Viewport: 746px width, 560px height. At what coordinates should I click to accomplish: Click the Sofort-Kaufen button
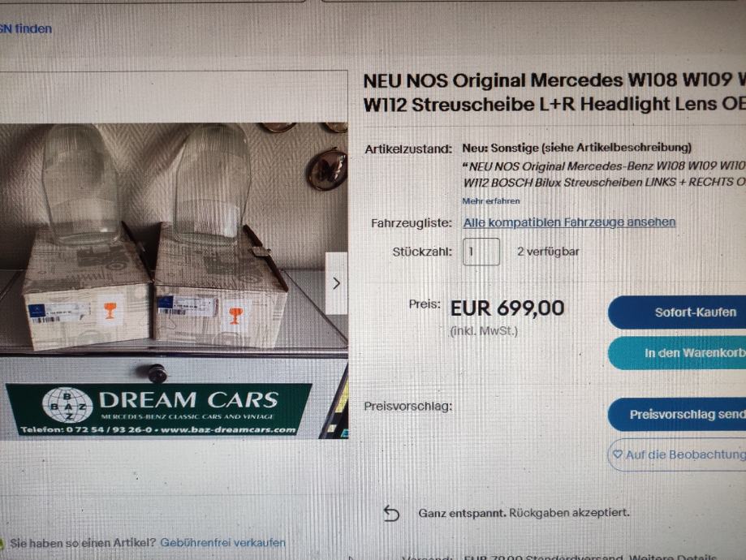point(677,312)
